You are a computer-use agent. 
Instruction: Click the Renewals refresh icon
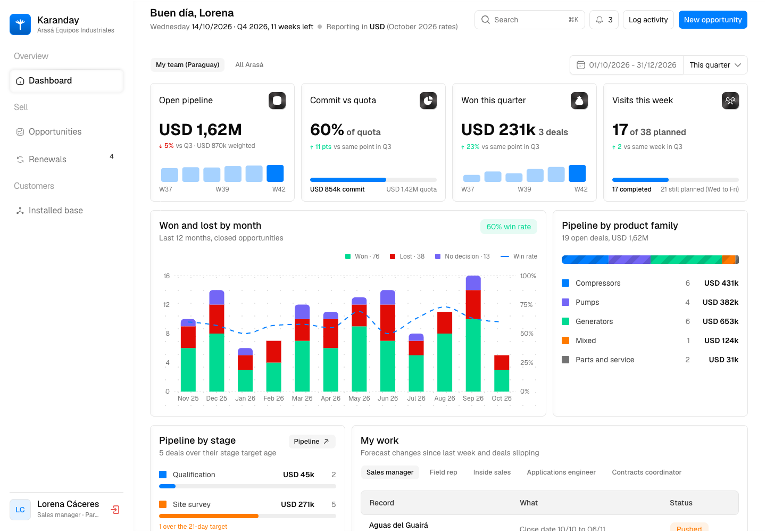[20, 160]
